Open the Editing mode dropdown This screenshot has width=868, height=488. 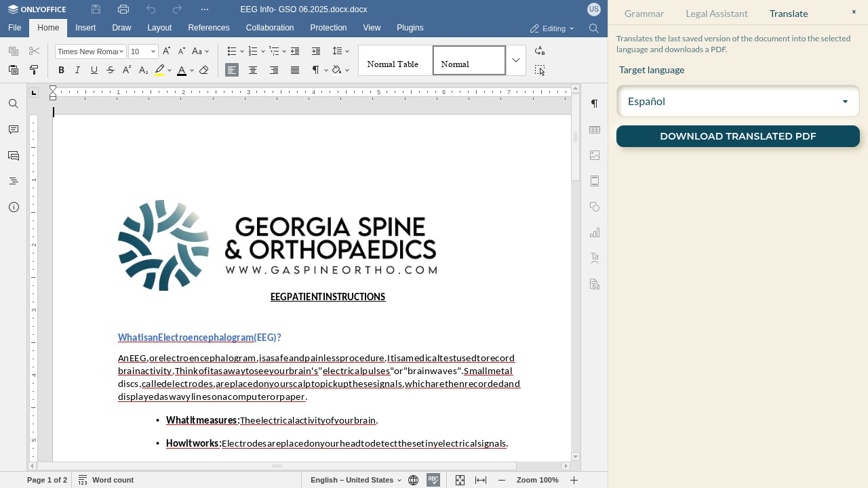click(552, 28)
